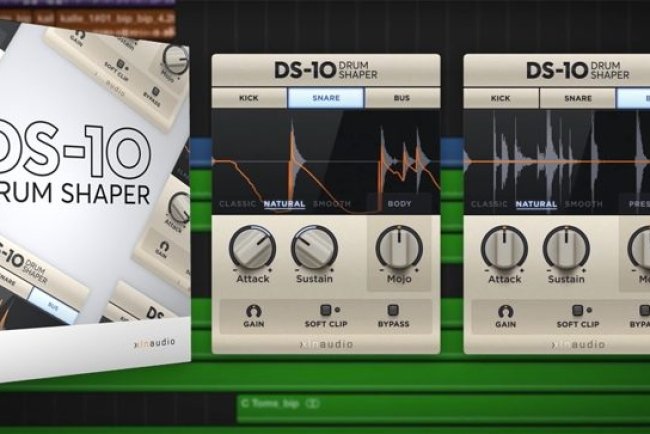The width and height of the screenshot is (650, 434).
Task: Select the BUS tab in the left DS-10 plugin
Action: coord(402,98)
